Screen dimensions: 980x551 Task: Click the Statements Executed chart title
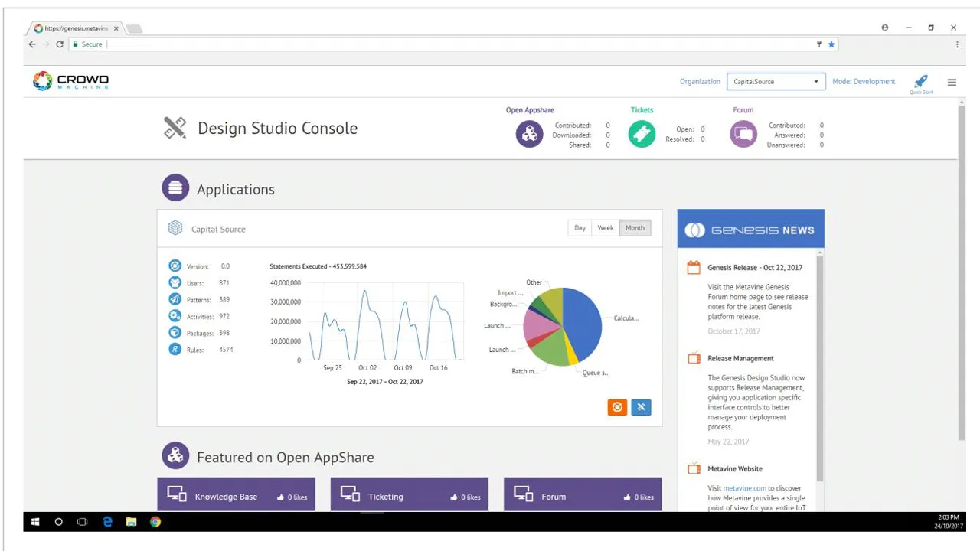click(x=318, y=266)
